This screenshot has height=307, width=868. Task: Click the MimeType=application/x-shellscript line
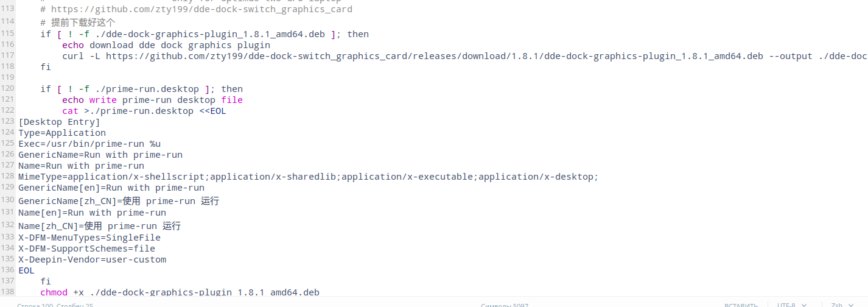coord(308,177)
